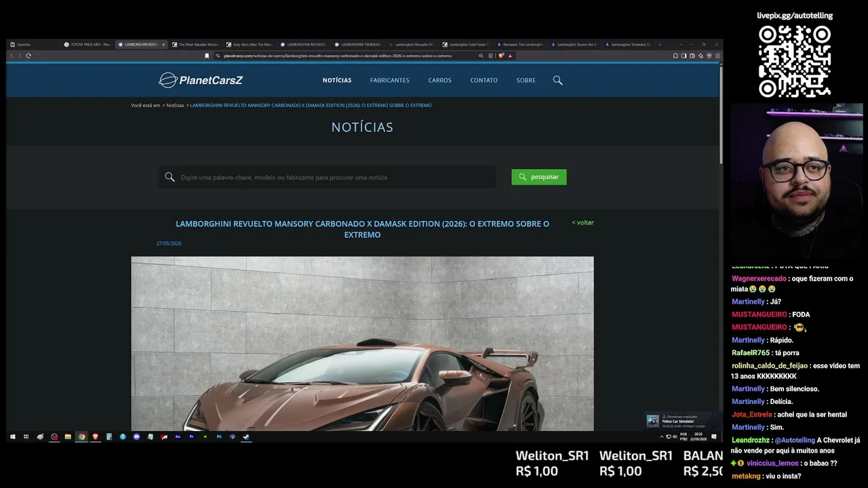Screen dimensions: 868x488
Task: Focus the news keyword search field
Action: point(327,178)
